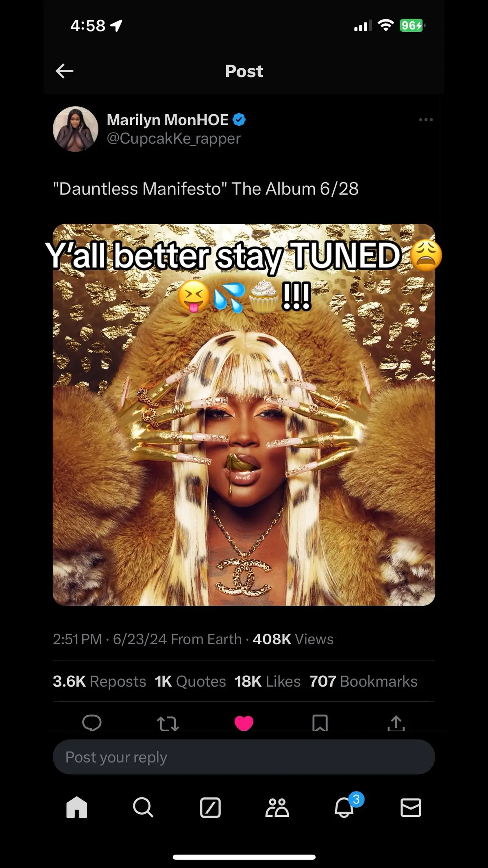The image size is (488, 868).
Task: Unlike the post via pink heart
Action: click(x=244, y=723)
